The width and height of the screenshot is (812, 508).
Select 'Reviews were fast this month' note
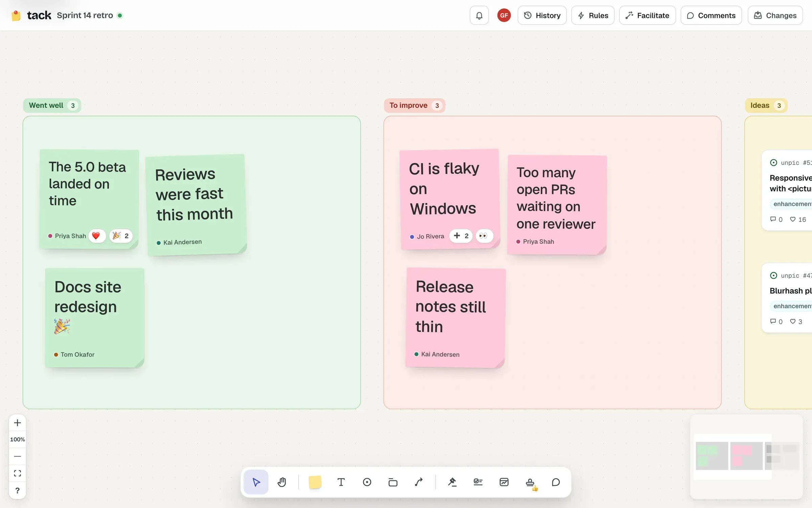coord(196,205)
